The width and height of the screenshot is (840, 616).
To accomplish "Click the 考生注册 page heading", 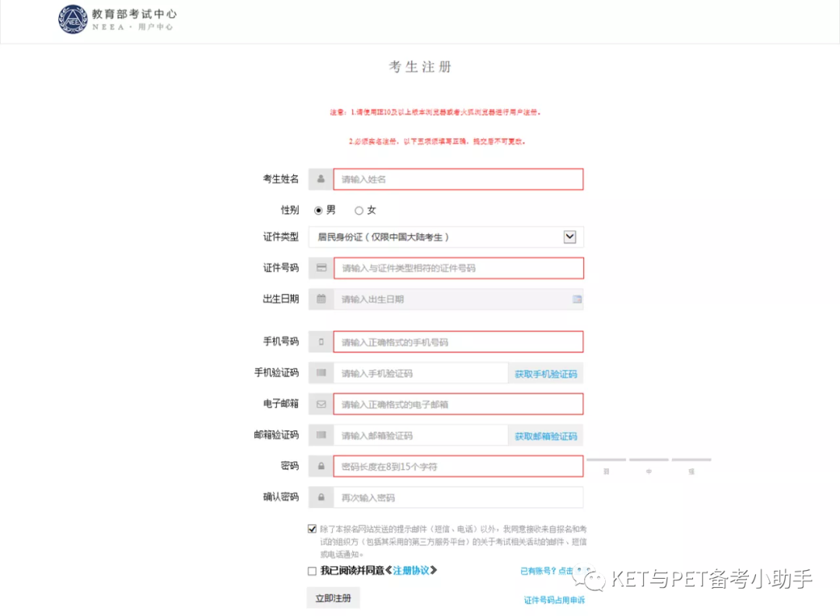I will click(420, 66).
